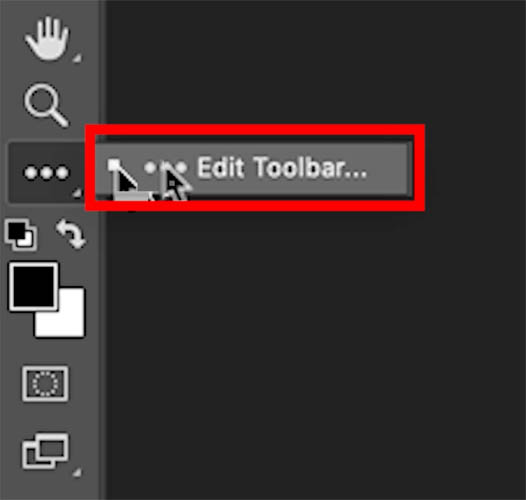
Task: Open the Hand tool flyout triangle
Action: click(x=77, y=58)
